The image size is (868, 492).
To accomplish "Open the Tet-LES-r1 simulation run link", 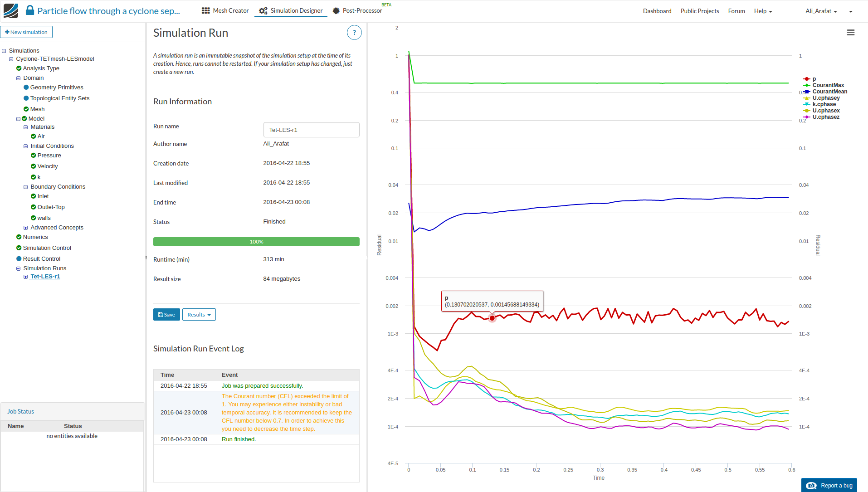I will (45, 277).
